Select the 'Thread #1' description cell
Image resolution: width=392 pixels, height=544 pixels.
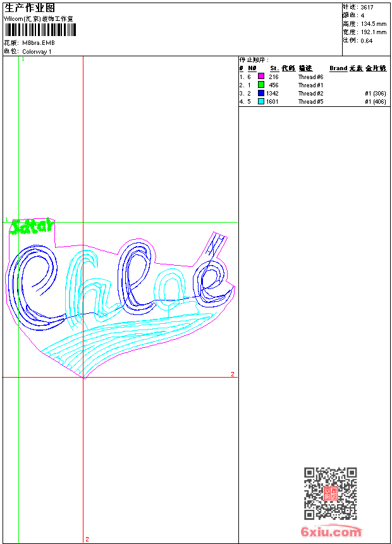coord(310,85)
